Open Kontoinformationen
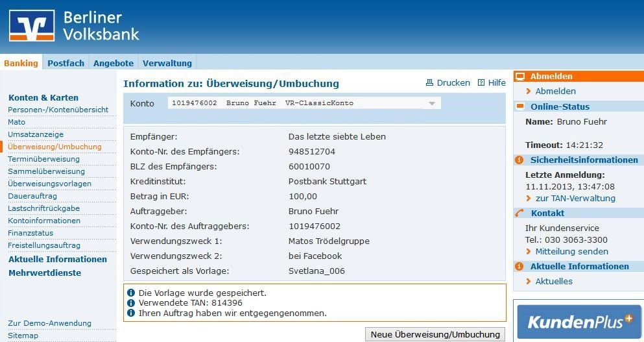This screenshot has height=342, width=644. [44, 221]
